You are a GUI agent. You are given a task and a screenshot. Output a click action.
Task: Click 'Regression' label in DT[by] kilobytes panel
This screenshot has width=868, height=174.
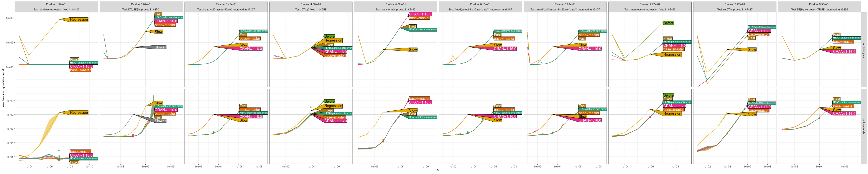[333, 40]
